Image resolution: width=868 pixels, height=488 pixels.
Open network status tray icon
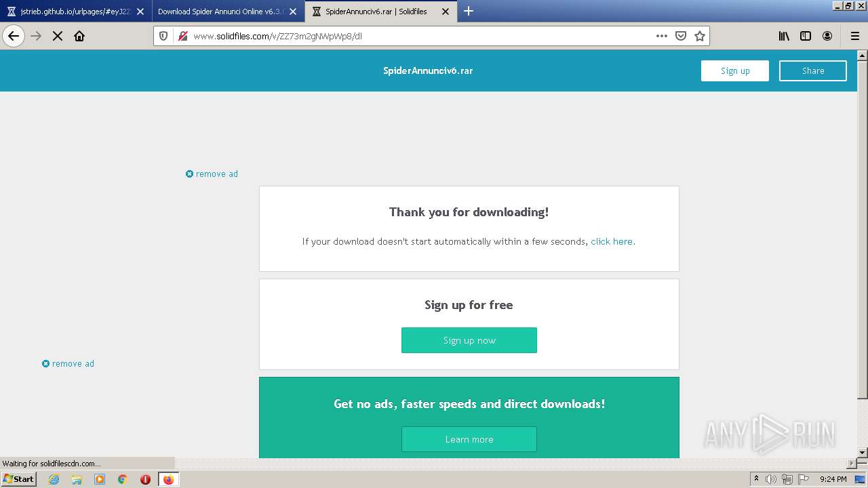click(x=787, y=479)
